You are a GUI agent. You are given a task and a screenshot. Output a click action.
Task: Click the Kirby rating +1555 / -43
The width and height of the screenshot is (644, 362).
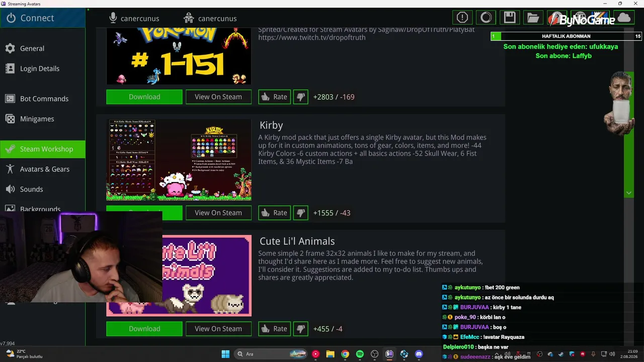(332, 213)
